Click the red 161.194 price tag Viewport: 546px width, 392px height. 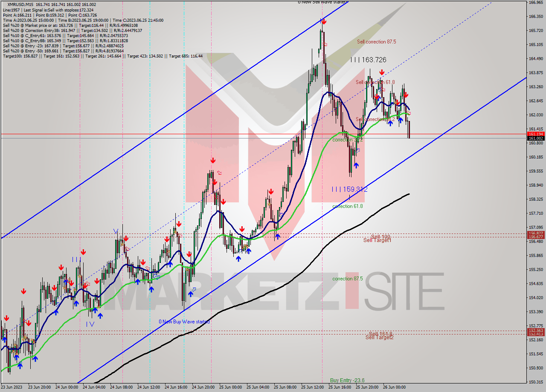coord(536,134)
